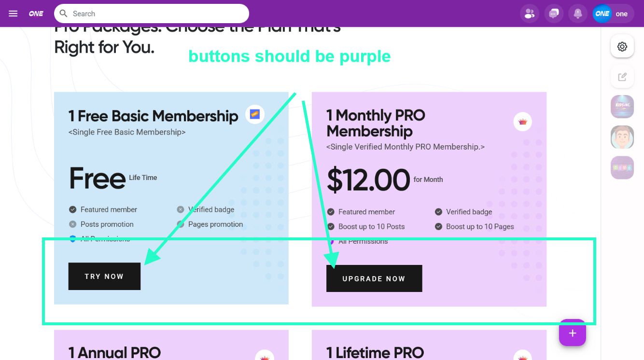The image size is (644, 360).
Task: Click the compose edit icon in sidebar
Action: tap(622, 77)
